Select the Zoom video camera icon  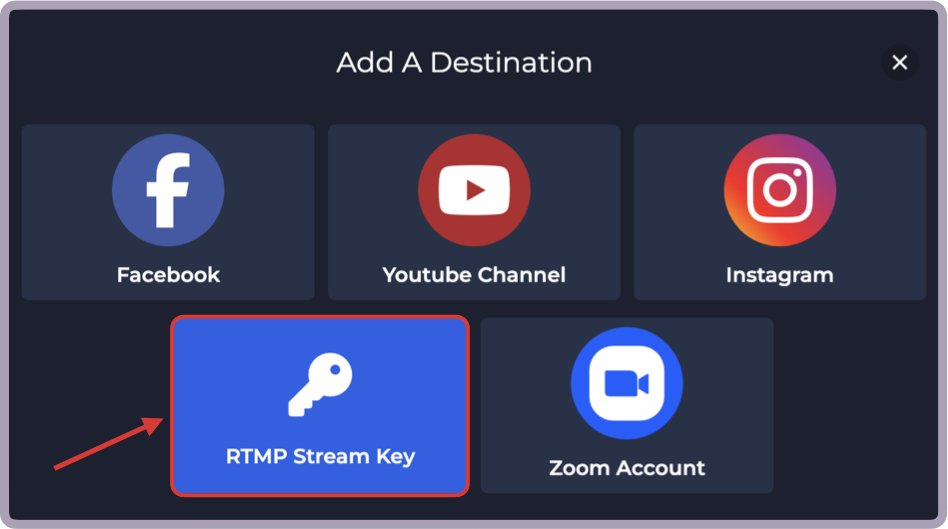point(627,383)
